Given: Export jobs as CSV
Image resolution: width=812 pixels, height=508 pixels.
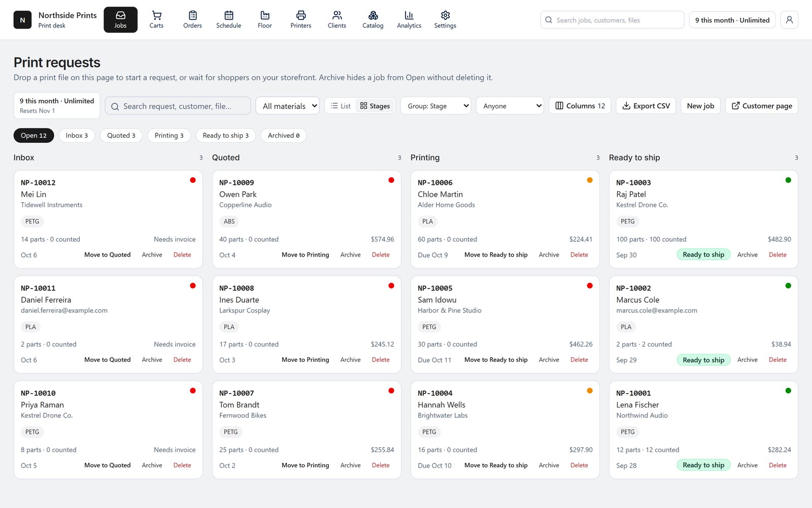Looking at the screenshot, I should tap(646, 106).
